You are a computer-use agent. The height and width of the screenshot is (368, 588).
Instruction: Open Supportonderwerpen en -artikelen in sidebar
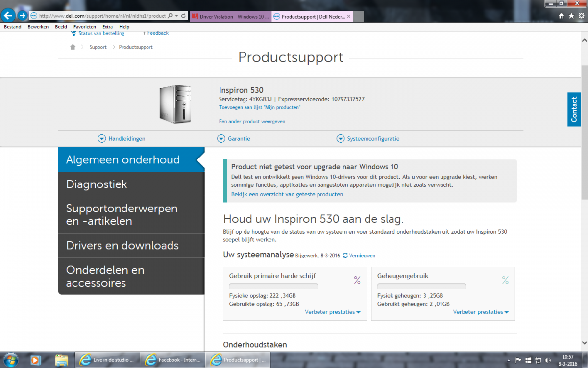[x=131, y=214]
